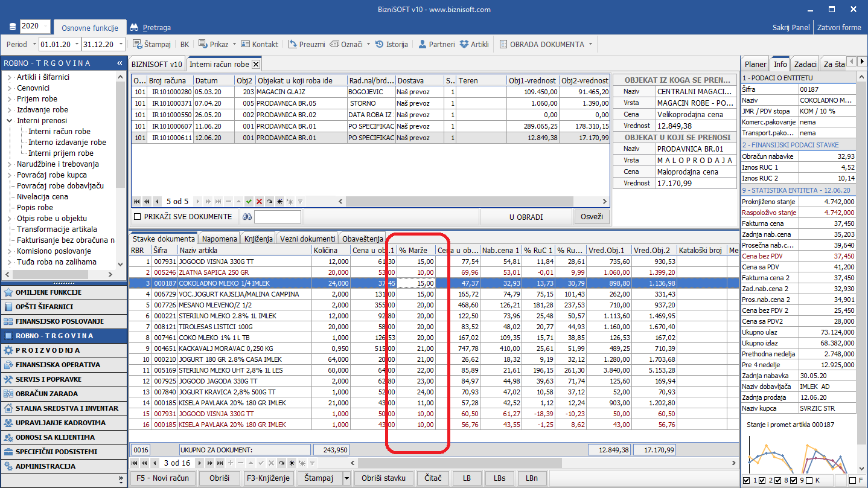Viewport: 868px width, 488px height.
Task: Switch to the Knjiženja tab
Action: point(258,239)
